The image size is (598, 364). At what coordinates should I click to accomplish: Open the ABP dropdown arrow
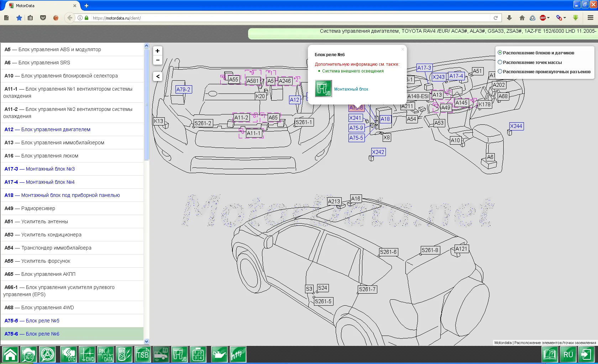click(549, 18)
